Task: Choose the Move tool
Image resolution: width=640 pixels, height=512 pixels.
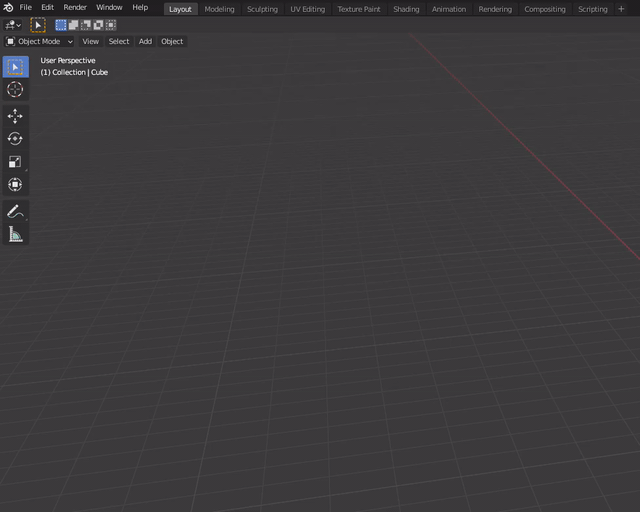Action: pos(15,116)
